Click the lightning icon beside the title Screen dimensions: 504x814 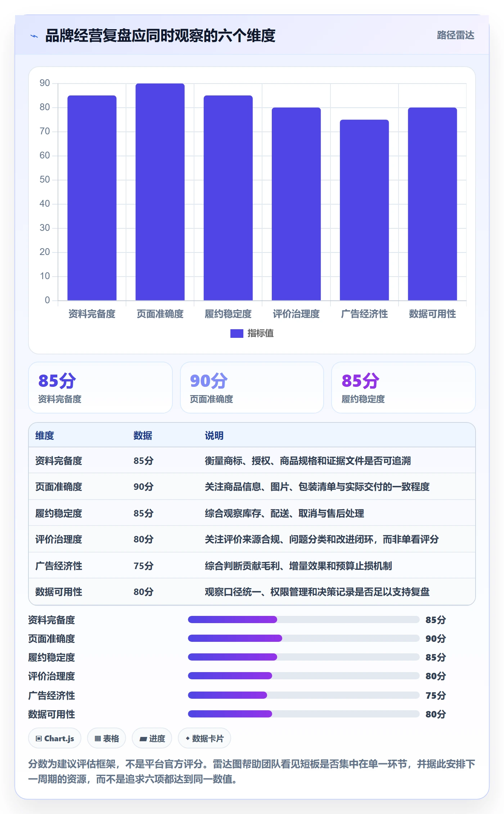tap(34, 36)
